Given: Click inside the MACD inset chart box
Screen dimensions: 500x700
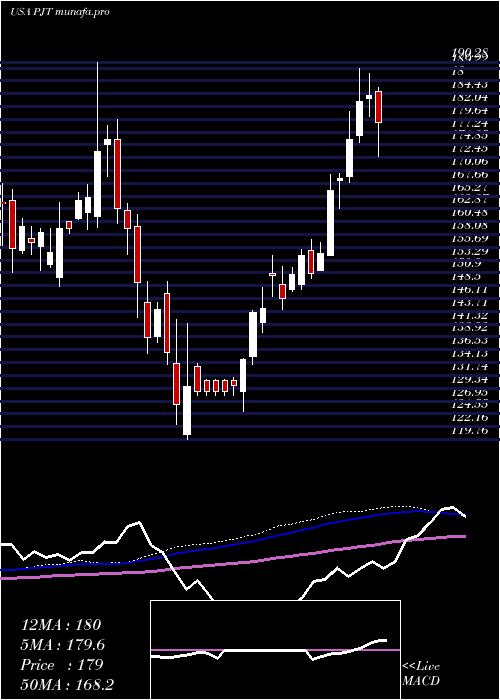Looking at the screenshot, I should click(x=275, y=650).
